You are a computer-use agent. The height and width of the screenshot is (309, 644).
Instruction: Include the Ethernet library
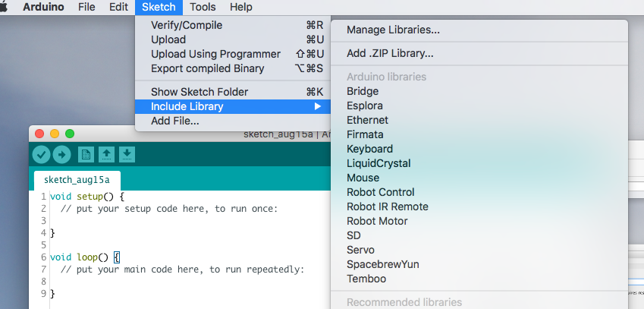(x=479, y=120)
